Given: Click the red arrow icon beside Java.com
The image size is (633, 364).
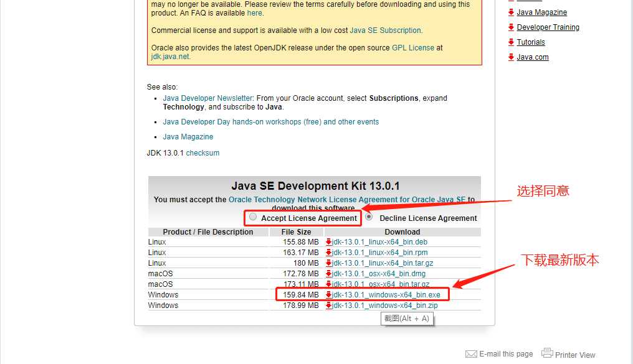Looking at the screenshot, I should (511, 57).
